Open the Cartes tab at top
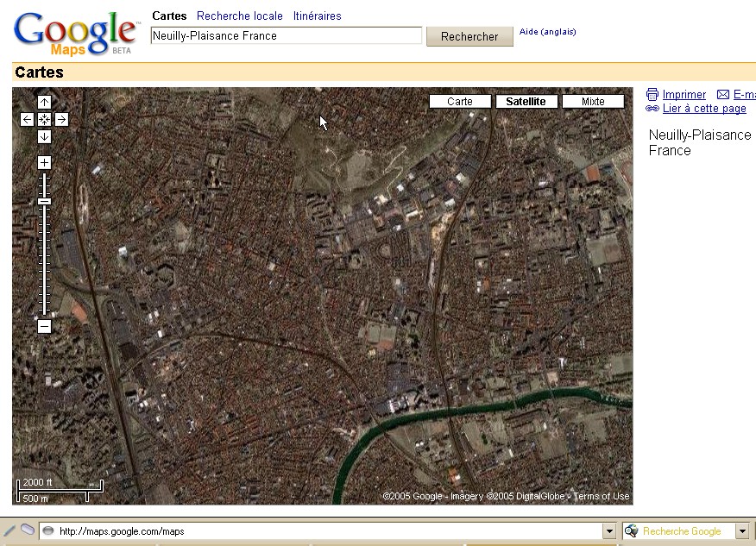Viewport: 756px width, 546px height. pyautogui.click(x=169, y=16)
